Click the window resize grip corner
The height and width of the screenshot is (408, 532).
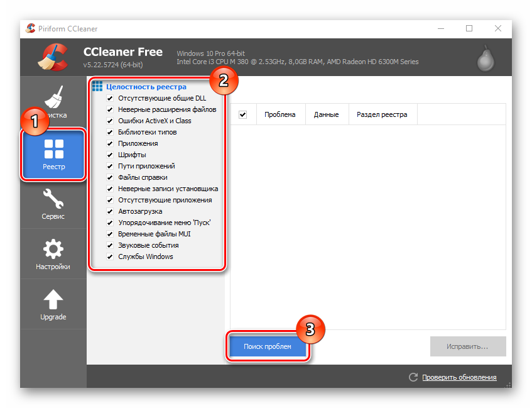[x=508, y=385]
